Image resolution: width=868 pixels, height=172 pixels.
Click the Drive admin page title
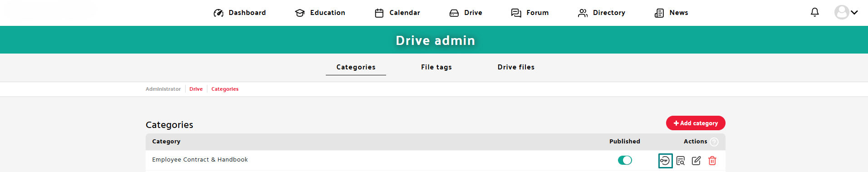pos(435,40)
